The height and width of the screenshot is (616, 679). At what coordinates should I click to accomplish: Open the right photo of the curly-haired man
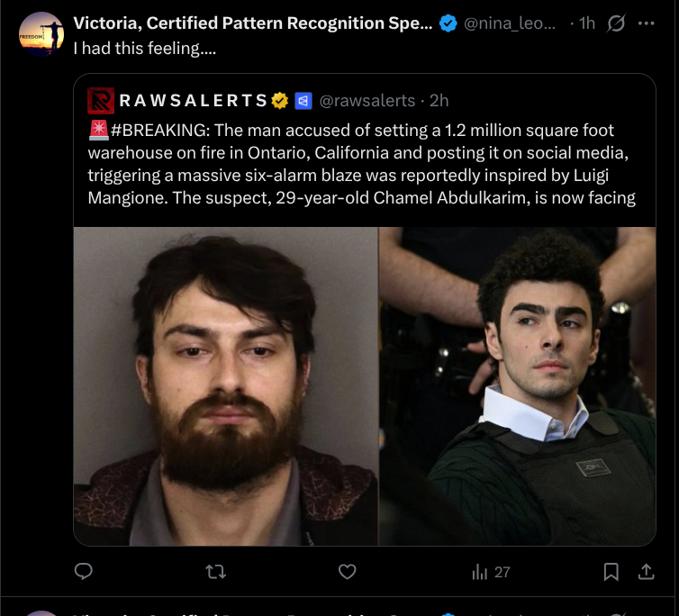pyautogui.click(x=517, y=385)
